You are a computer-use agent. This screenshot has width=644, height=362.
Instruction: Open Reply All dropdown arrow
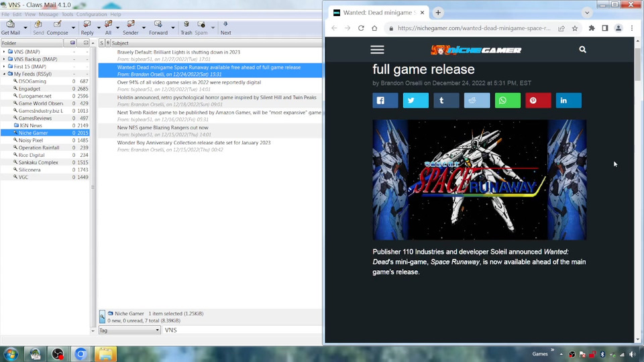tap(117, 28)
